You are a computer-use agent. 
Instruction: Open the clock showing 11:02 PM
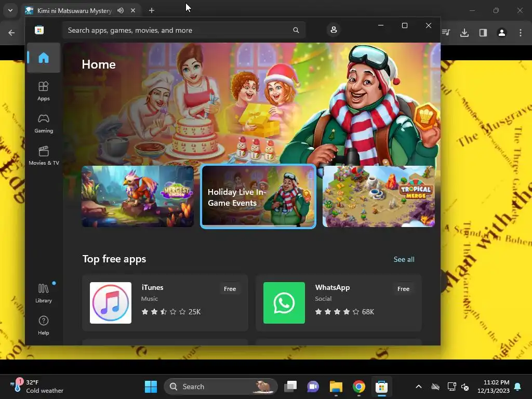(494, 387)
